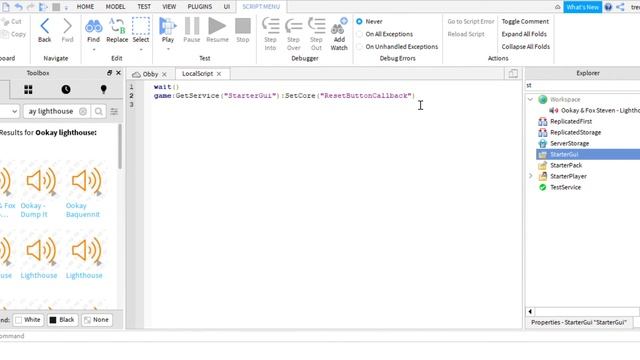Expand the StarterPlayer tree node

(x=530, y=176)
